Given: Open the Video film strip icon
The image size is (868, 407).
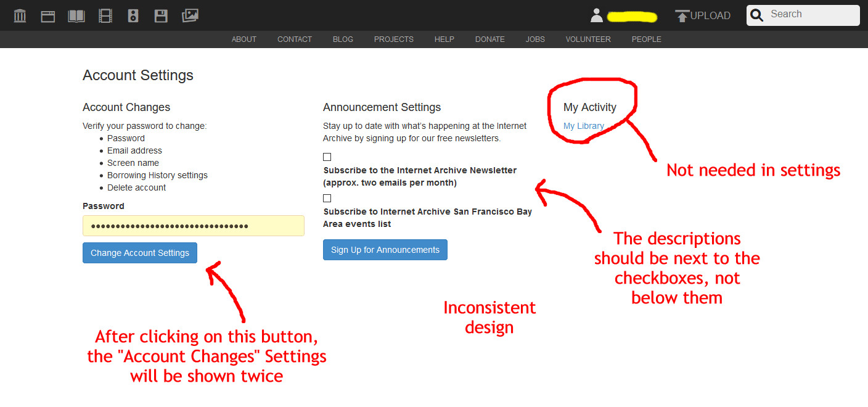Looking at the screenshot, I should pyautogui.click(x=105, y=15).
